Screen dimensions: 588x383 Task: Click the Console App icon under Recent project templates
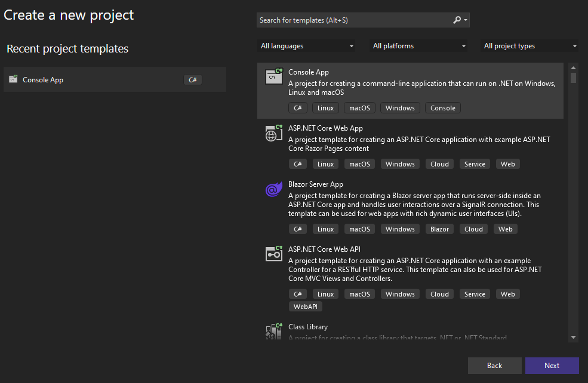point(13,79)
